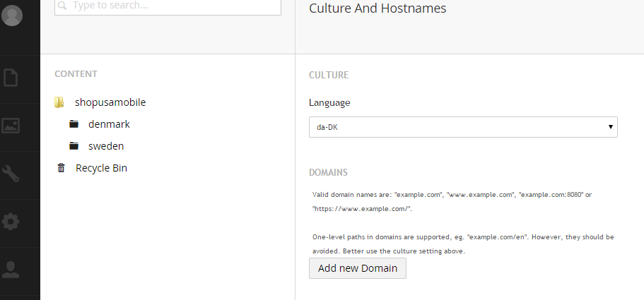Open the Recycle Bin label

click(101, 168)
